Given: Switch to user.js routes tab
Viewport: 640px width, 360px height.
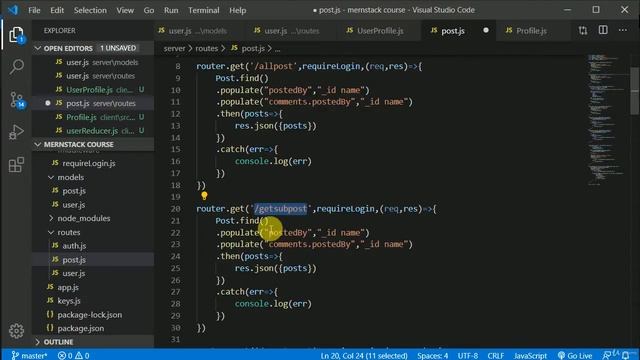Looking at the screenshot, I should (291, 31).
